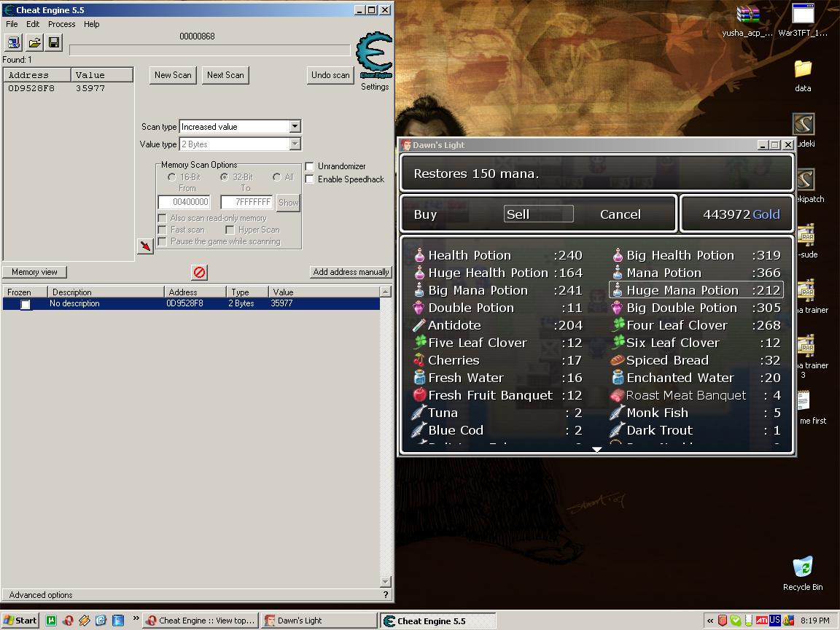
Task: Click Dawn's Light taskbar button
Action: point(319,621)
